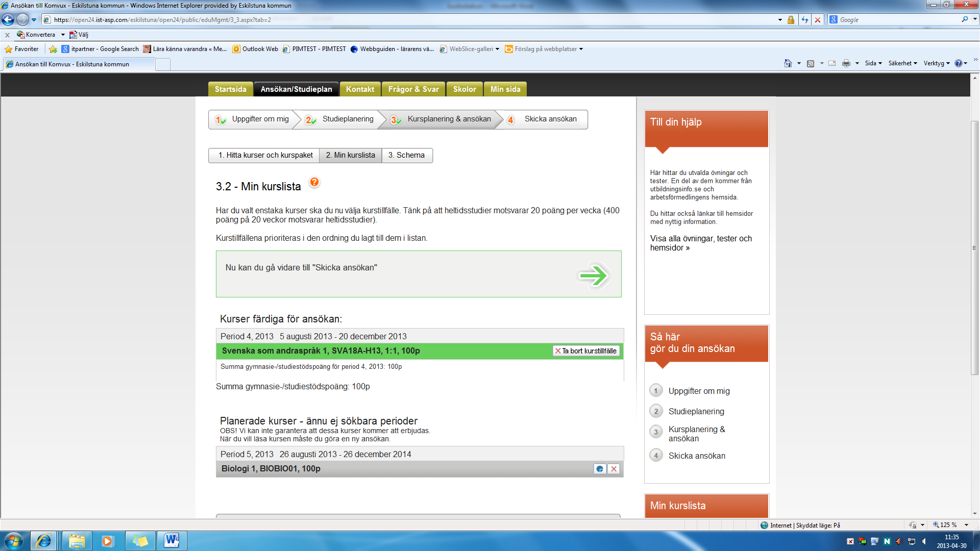Open the zoom level 125% dropdown

click(966, 525)
